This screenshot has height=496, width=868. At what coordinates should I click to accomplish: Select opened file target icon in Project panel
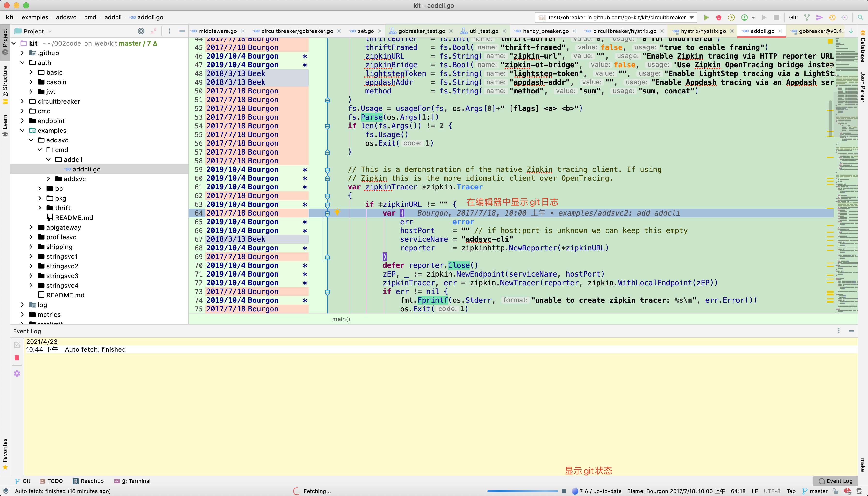click(x=141, y=31)
